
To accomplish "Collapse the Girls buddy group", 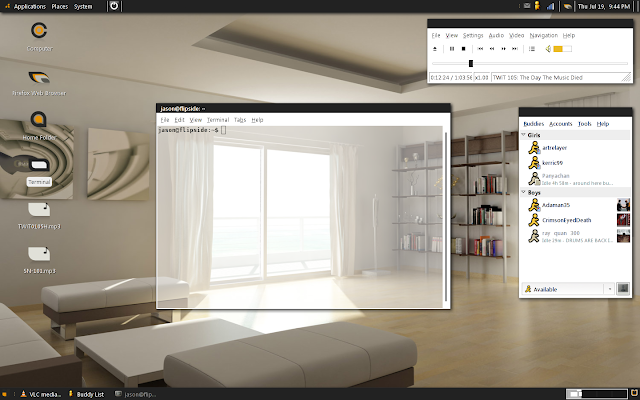I will pos(523,135).
